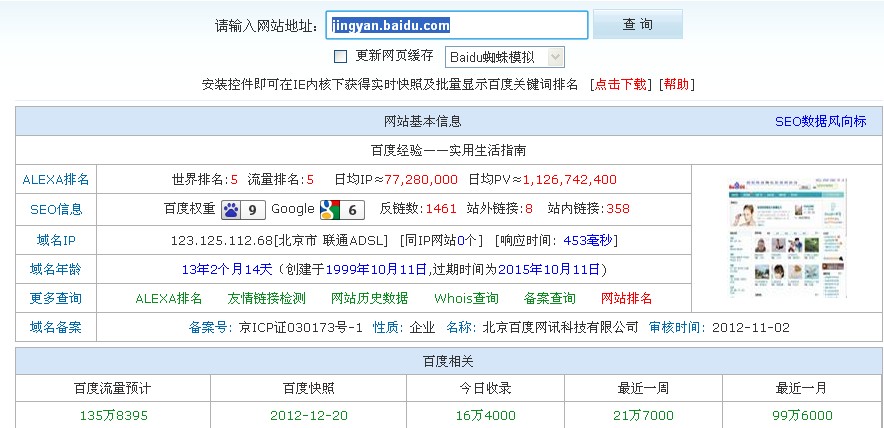The height and width of the screenshot is (428, 884).
Task: Click the 域名备案 row label
Action: 56,327
